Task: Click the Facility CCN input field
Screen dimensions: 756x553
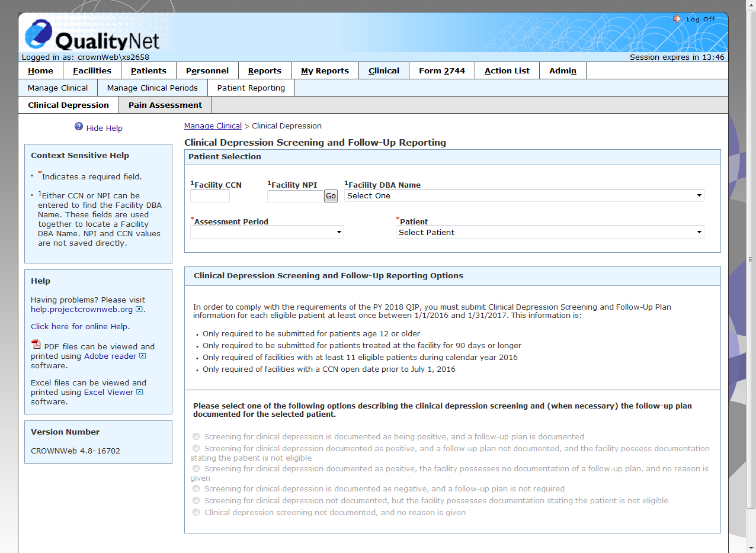Action: point(210,196)
